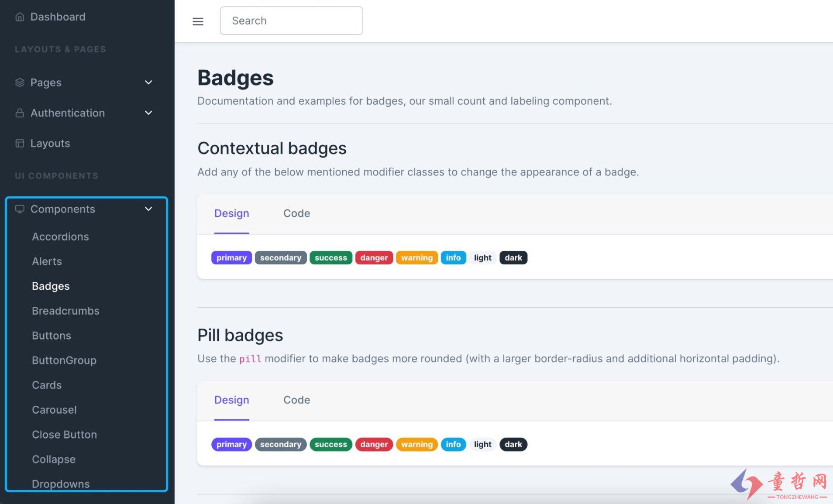Expand the Pages menu chevron
833x504 pixels.
pos(148,82)
